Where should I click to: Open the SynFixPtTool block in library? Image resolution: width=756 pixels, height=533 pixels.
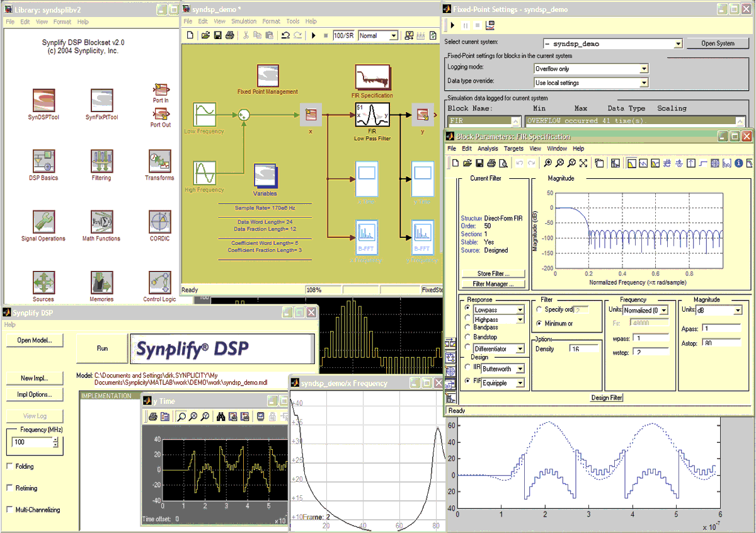coord(101,101)
